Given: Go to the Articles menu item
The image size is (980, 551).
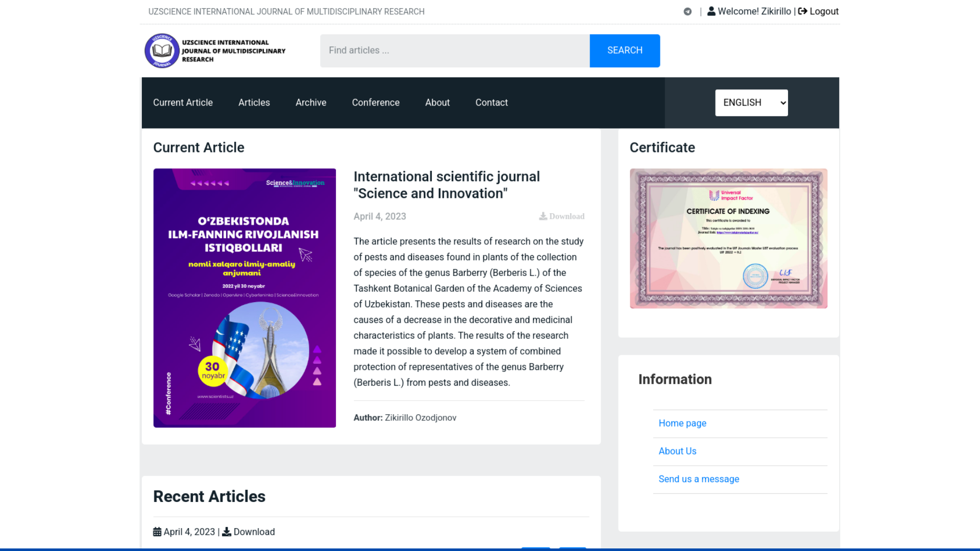Looking at the screenshot, I should (254, 103).
